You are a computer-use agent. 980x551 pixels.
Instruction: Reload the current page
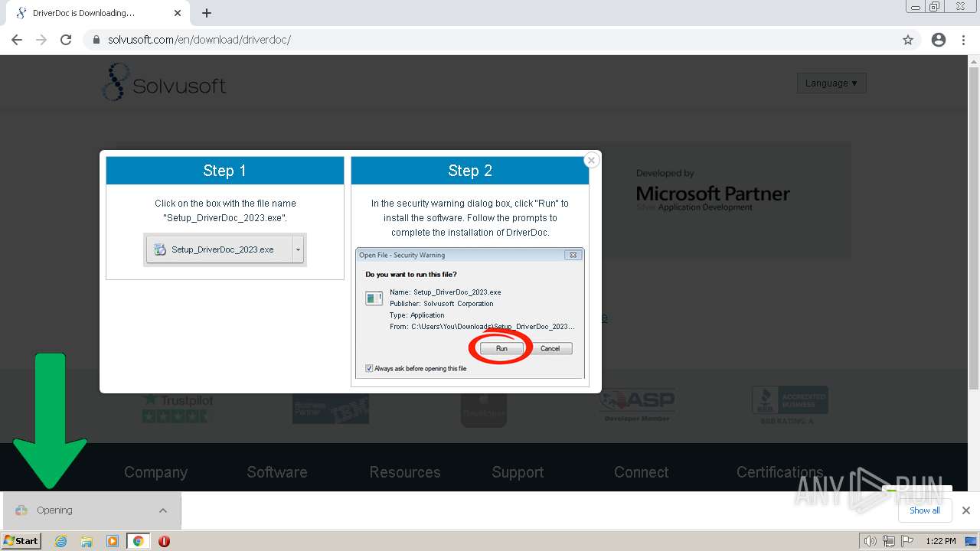point(66,40)
